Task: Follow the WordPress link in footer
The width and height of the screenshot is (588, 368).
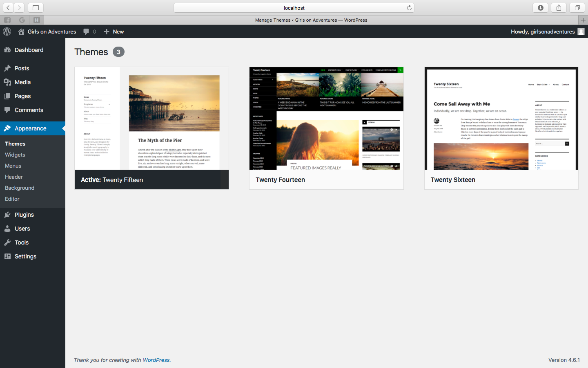Action: pyautogui.click(x=156, y=360)
